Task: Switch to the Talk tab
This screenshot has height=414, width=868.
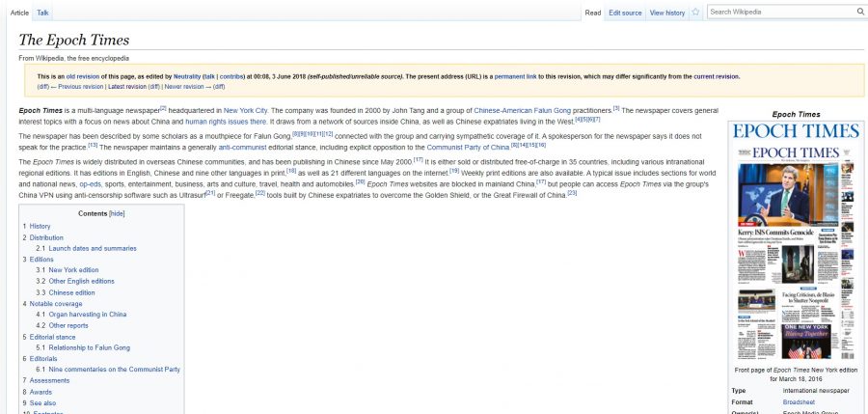Action: 42,13
